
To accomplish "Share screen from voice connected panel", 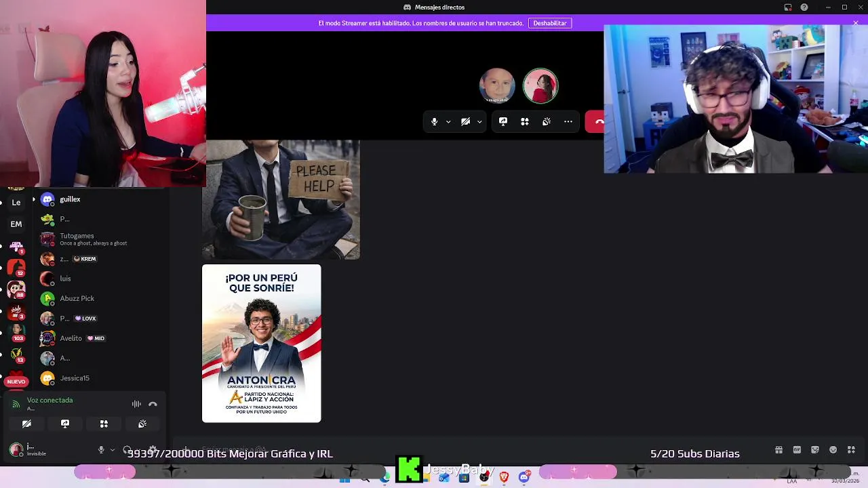I will pos(65,424).
